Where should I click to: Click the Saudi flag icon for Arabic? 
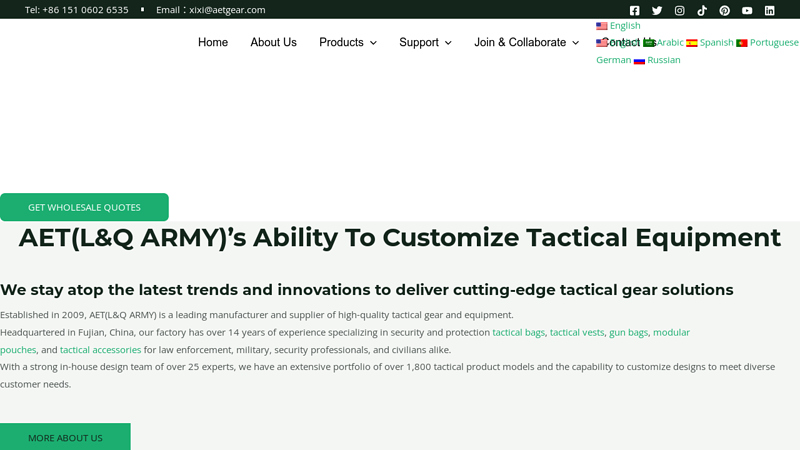tap(649, 43)
